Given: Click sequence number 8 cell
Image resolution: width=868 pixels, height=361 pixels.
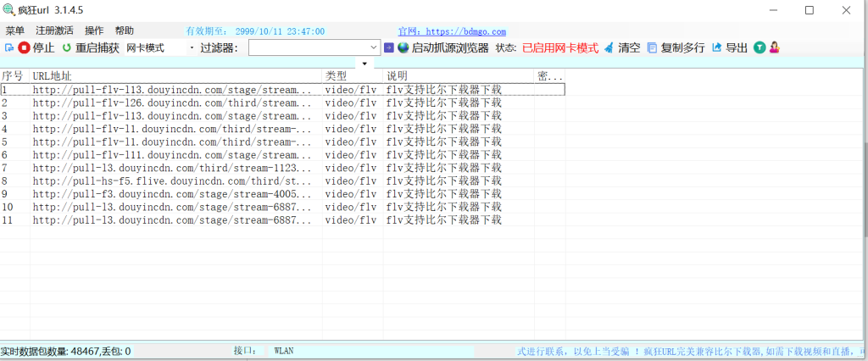Looking at the screenshot, I should pyautogui.click(x=4, y=180).
